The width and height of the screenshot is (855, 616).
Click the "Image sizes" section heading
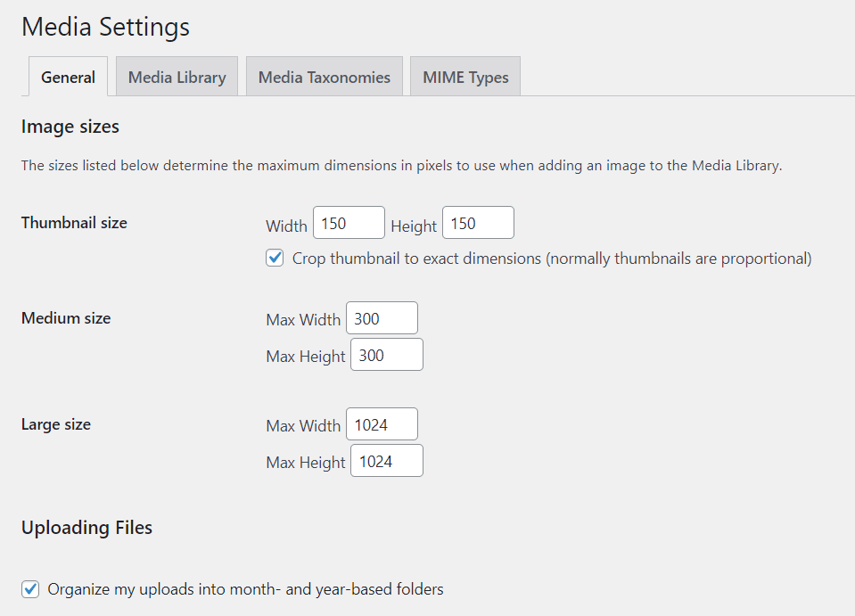(x=70, y=127)
